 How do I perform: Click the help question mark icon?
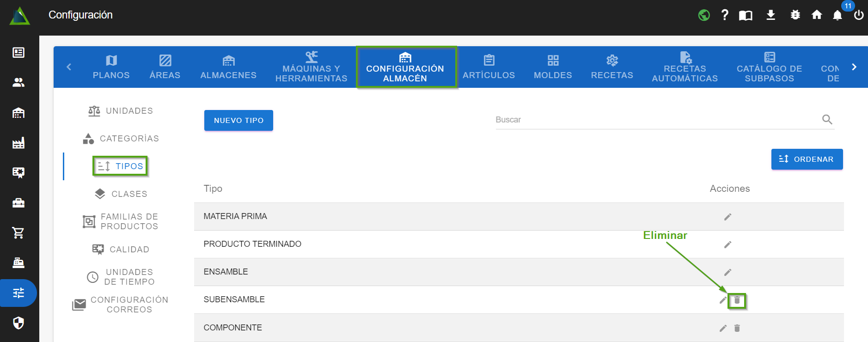725,15
